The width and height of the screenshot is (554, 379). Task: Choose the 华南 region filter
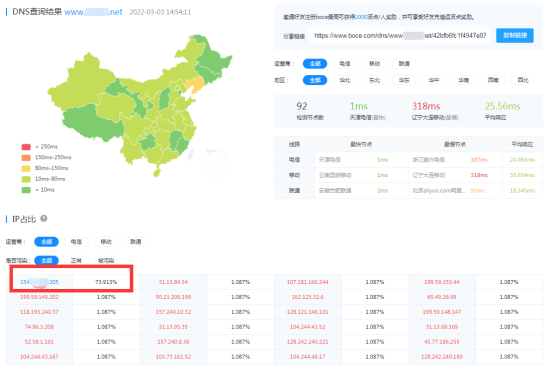click(463, 80)
